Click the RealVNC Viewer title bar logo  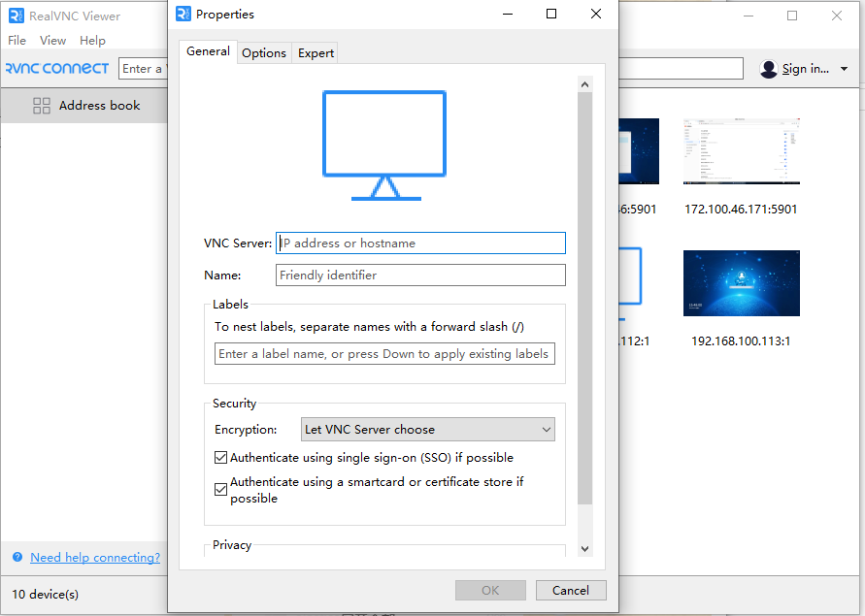coord(16,16)
